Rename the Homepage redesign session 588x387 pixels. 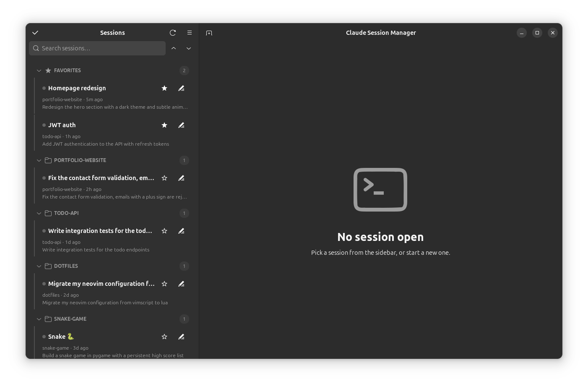(x=181, y=88)
